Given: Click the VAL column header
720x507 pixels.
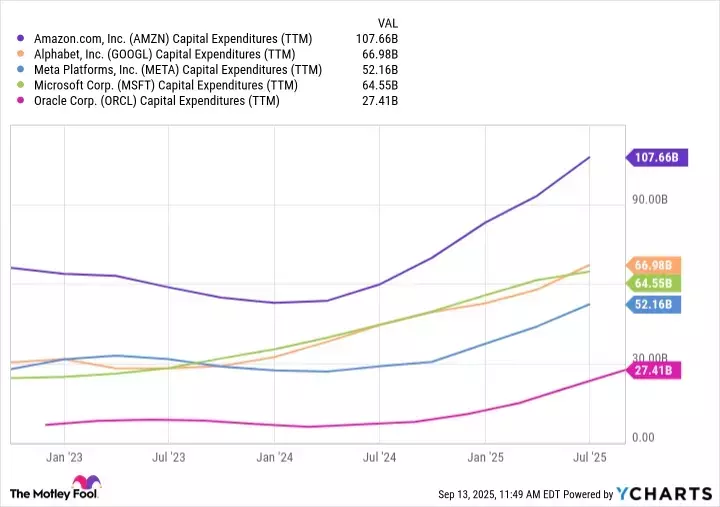Looking at the screenshot, I should tap(388, 20).
